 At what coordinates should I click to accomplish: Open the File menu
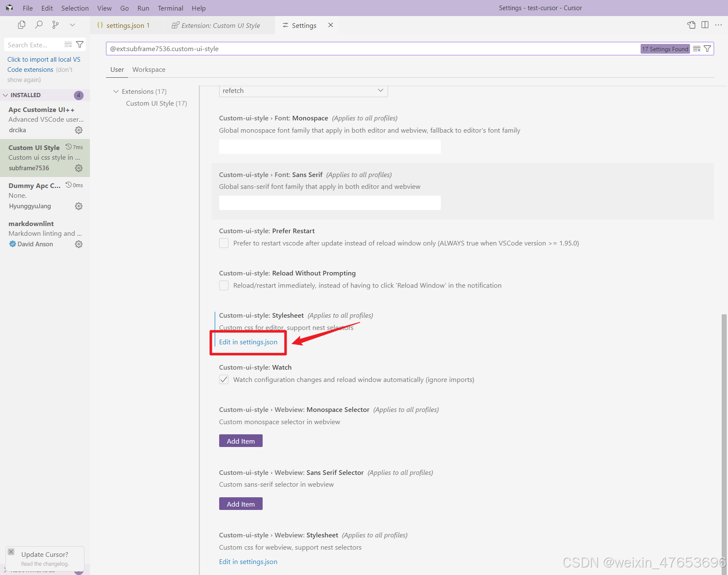click(x=28, y=8)
